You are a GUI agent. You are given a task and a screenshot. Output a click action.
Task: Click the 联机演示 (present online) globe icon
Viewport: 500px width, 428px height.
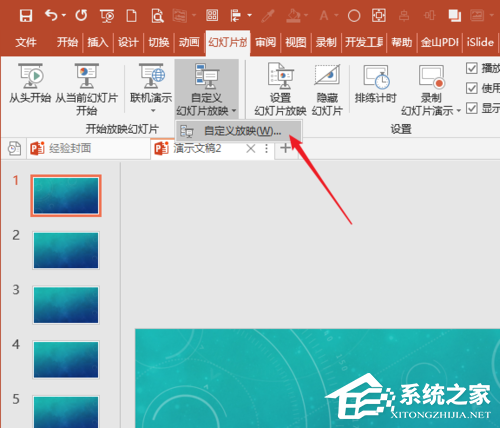pyautogui.click(x=152, y=76)
